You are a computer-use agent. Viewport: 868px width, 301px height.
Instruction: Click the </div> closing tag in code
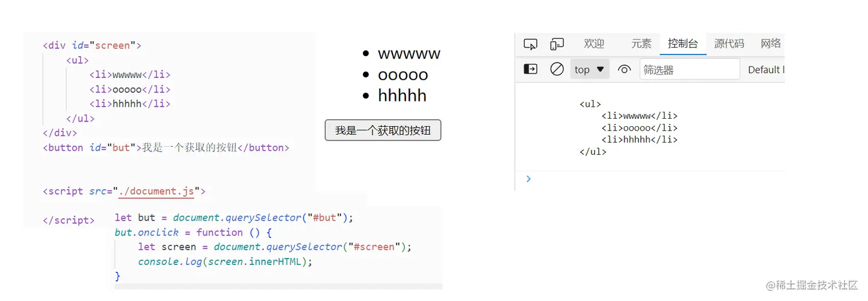click(x=60, y=133)
